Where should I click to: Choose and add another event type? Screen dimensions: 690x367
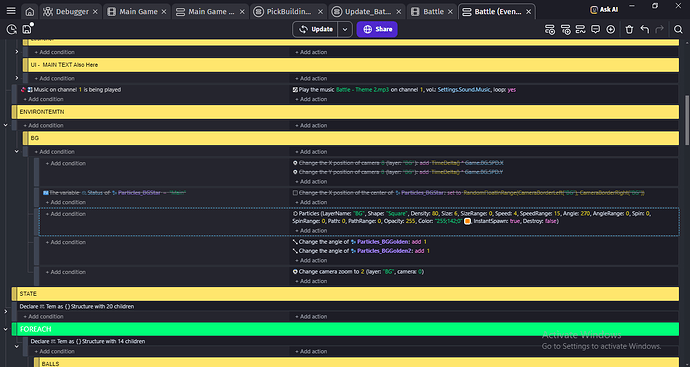point(610,29)
